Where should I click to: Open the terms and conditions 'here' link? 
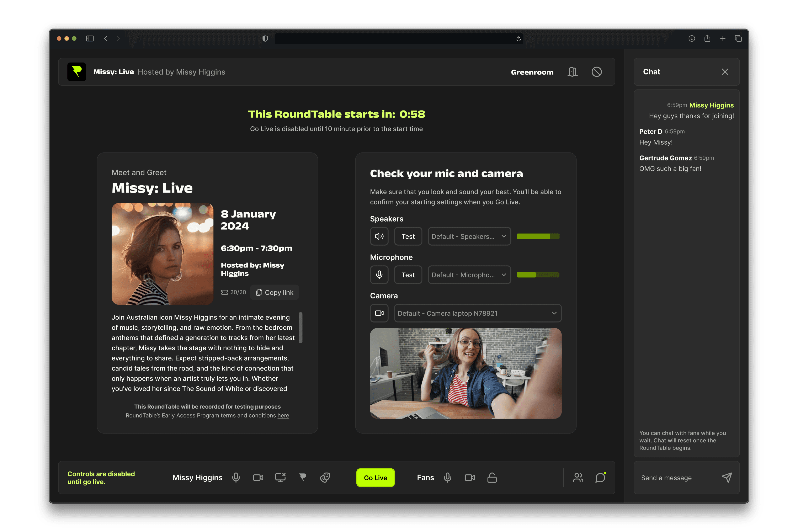283,415
